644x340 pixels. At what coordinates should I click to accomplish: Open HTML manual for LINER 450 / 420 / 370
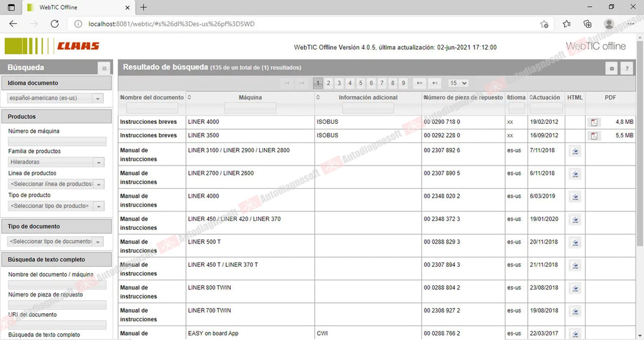(575, 220)
